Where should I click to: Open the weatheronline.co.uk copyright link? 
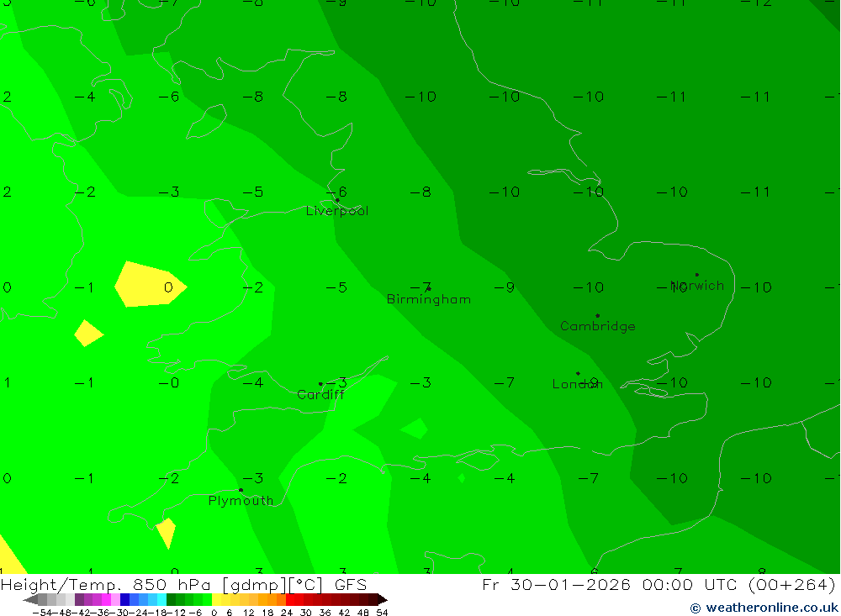coord(764,608)
